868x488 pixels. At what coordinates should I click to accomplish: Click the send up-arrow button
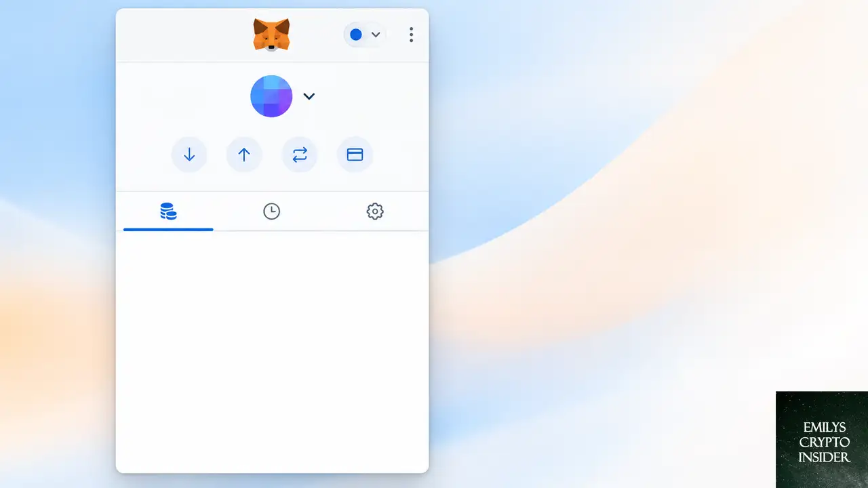[x=244, y=155]
